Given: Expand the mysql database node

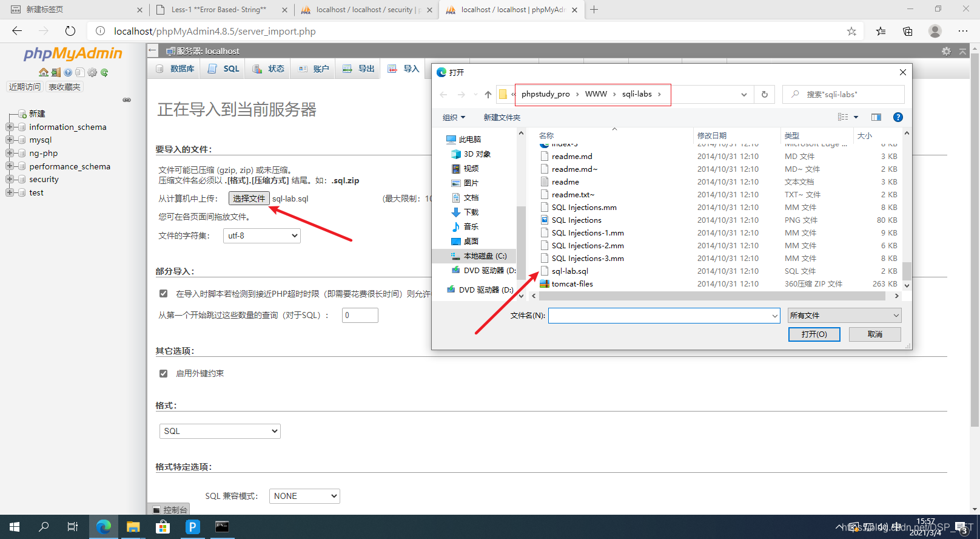Looking at the screenshot, I should (x=10, y=140).
